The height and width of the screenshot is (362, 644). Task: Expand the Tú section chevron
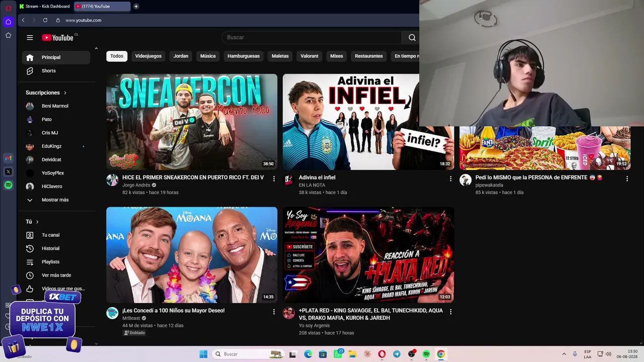point(37,222)
